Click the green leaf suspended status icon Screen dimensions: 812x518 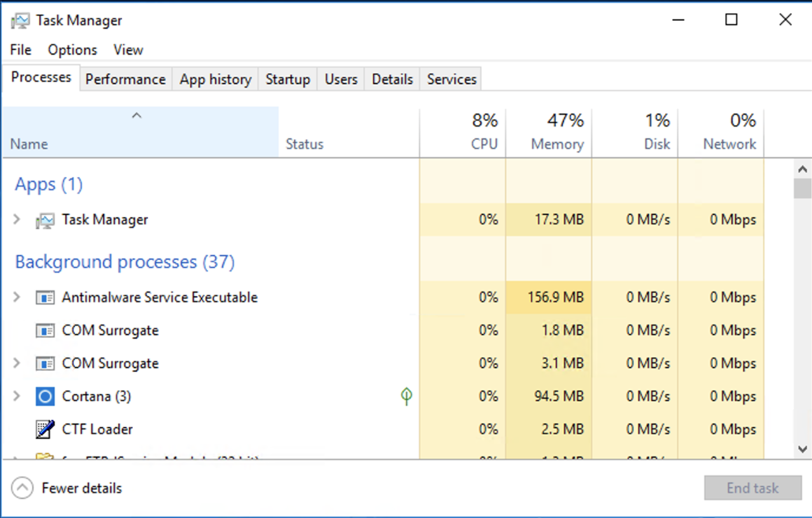pos(405,396)
